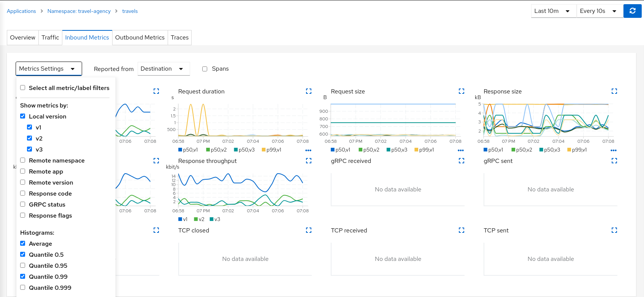Open the Namespace: travel-agency breadcrumb link
The width and height of the screenshot is (644, 297).
click(x=79, y=11)
